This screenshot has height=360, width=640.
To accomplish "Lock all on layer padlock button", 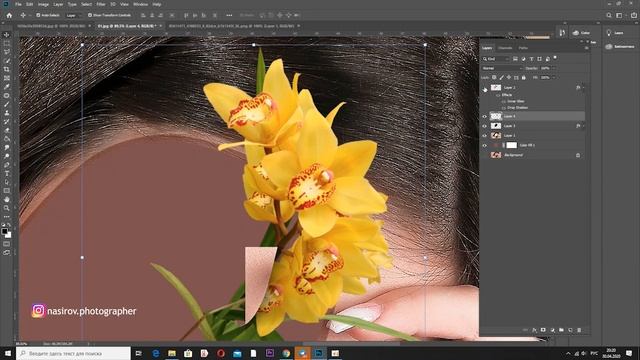I will click(524, 78).
